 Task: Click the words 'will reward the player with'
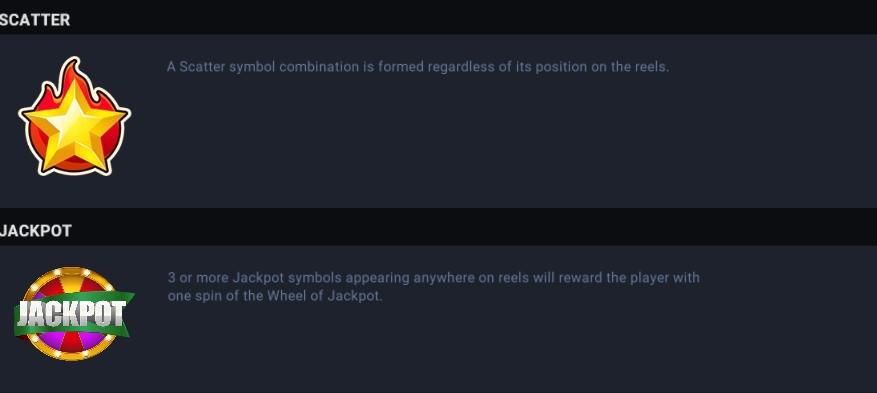tap(616, 278)
